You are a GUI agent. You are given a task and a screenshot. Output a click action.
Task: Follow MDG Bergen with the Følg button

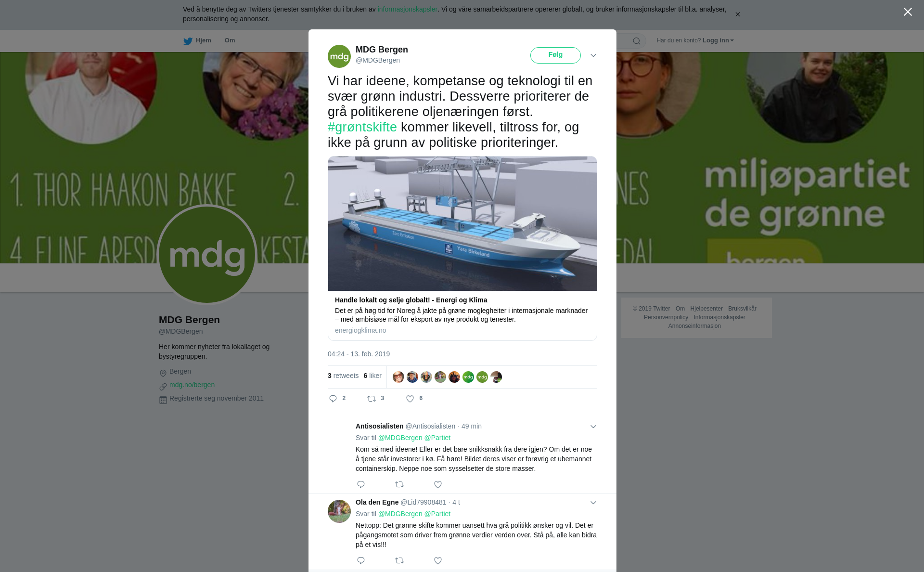555,55
